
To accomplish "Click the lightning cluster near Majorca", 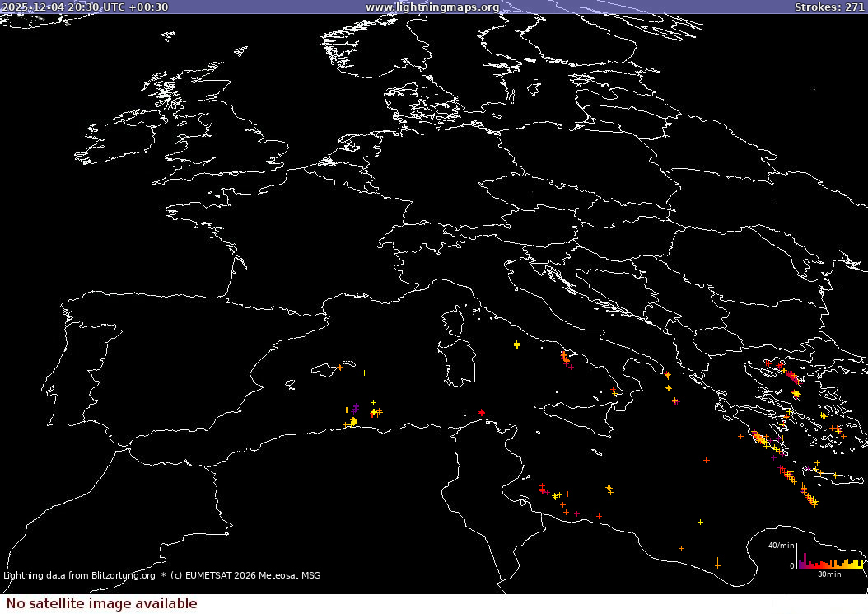I will [x=342, y=366].
